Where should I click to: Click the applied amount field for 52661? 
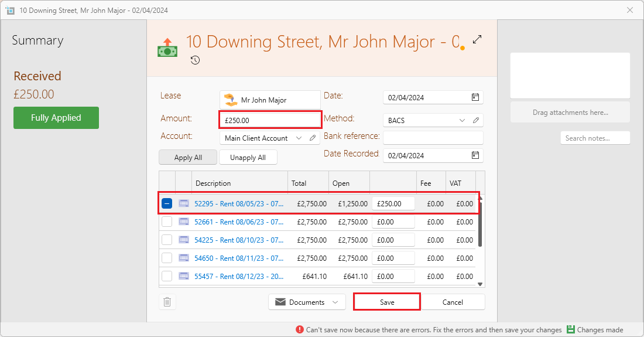pos(393,222)
